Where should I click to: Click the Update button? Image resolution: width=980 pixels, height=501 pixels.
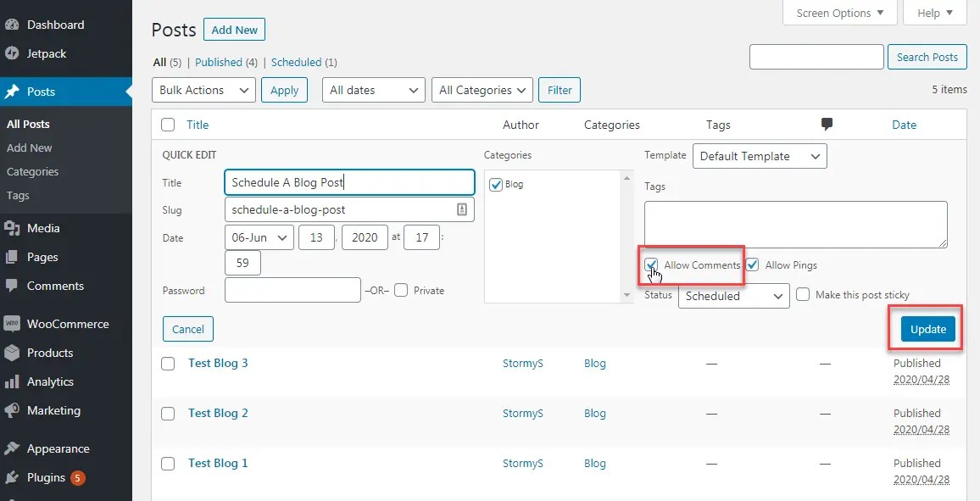coord(927,329)
